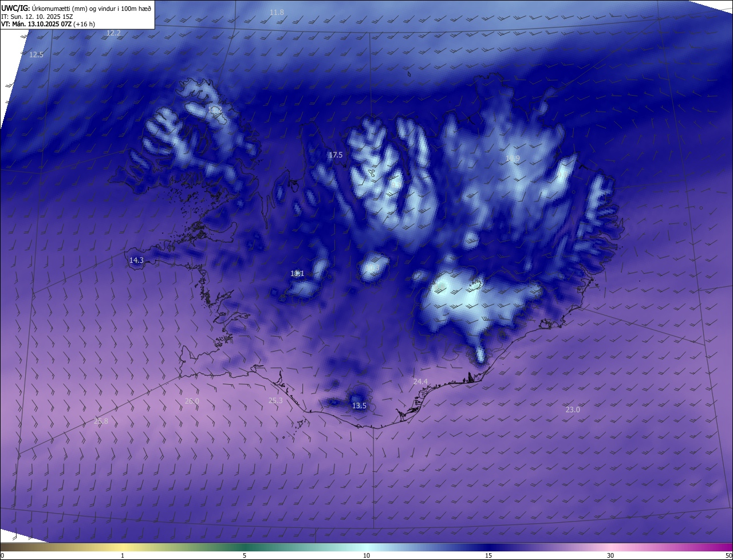Viewport: 733px width, 560px height.
Task: Click the 11.2 value over the Westfjords
Action: click(215, 109)
